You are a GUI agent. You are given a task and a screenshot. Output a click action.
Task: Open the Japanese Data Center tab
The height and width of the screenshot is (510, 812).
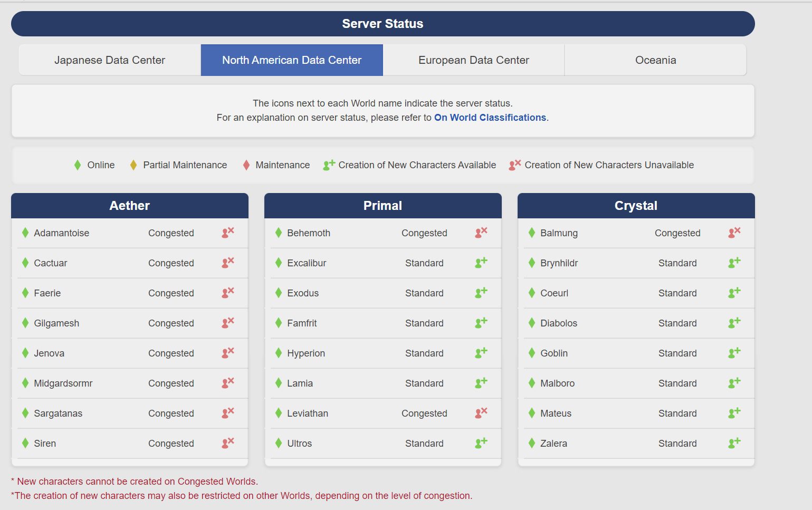[x=109, y=60]
